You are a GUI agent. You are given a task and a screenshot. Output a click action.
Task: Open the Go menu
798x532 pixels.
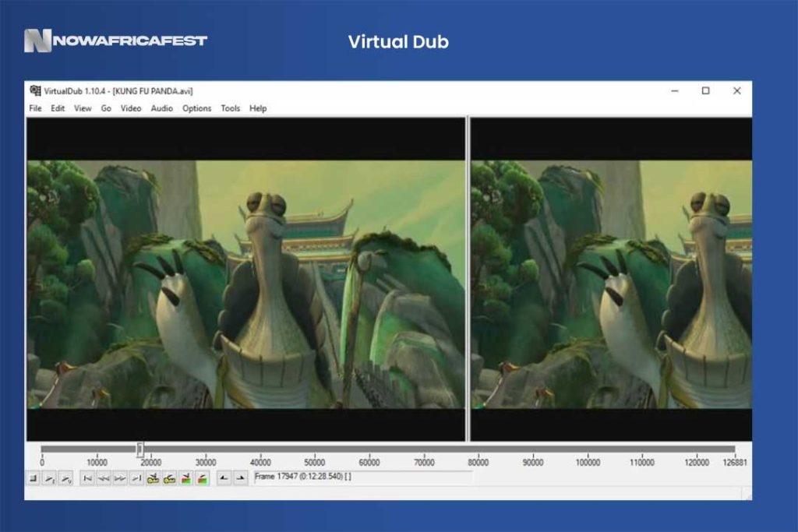coord(106,108)
